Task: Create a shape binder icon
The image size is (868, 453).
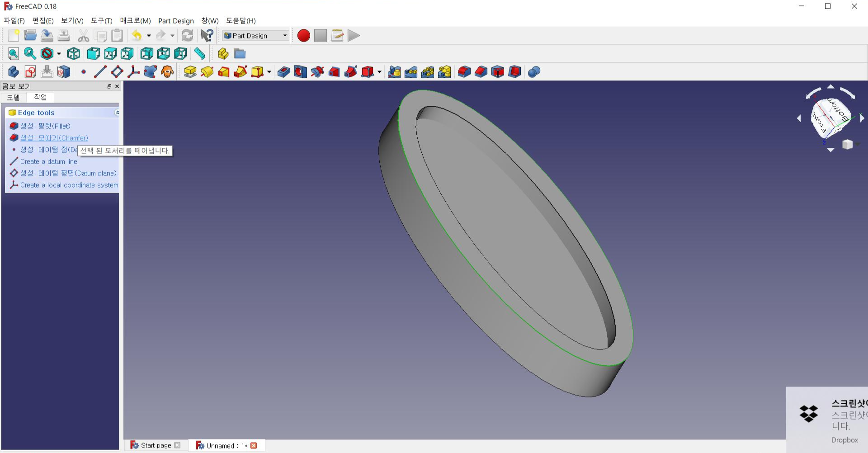Action: pyautogui.click(x=150, y=71)
